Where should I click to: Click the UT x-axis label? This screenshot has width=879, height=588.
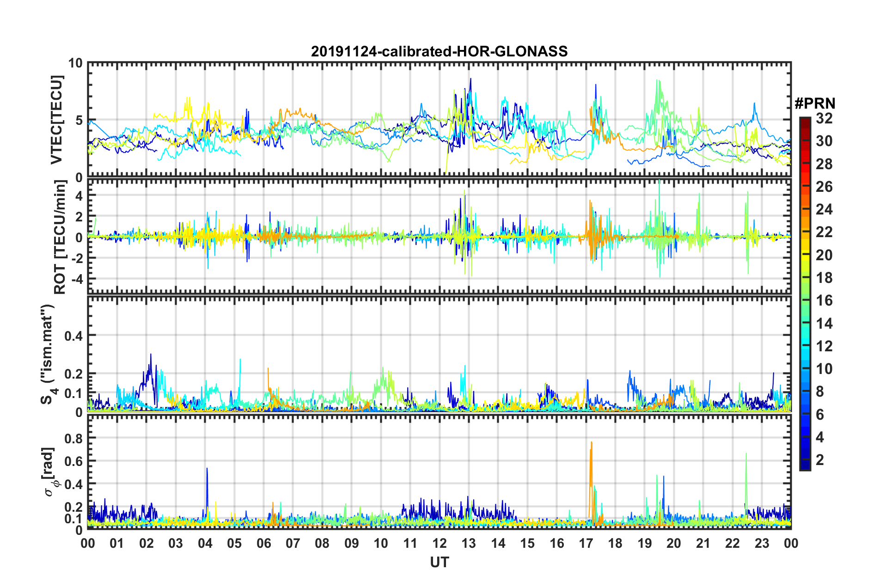click(x=439, y=562)
